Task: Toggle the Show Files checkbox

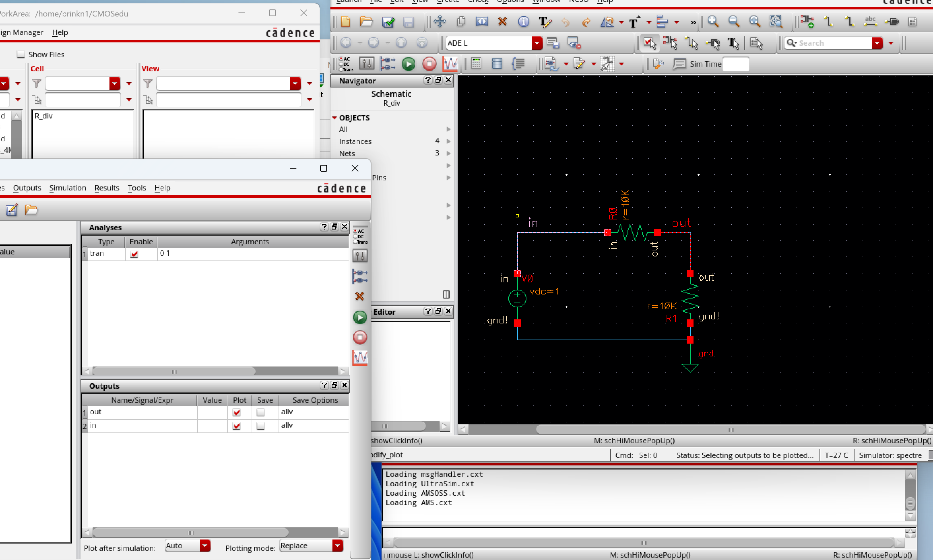Action: 21,54
